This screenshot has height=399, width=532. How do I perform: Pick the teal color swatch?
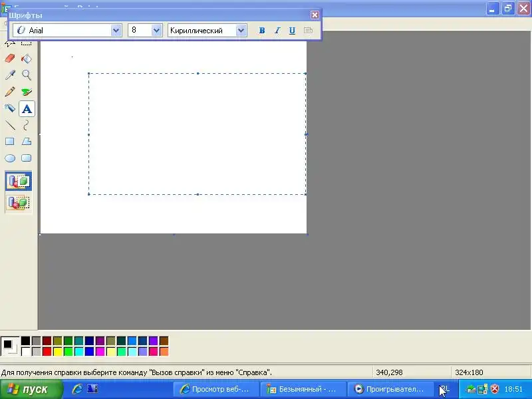[x=79, y=340]
